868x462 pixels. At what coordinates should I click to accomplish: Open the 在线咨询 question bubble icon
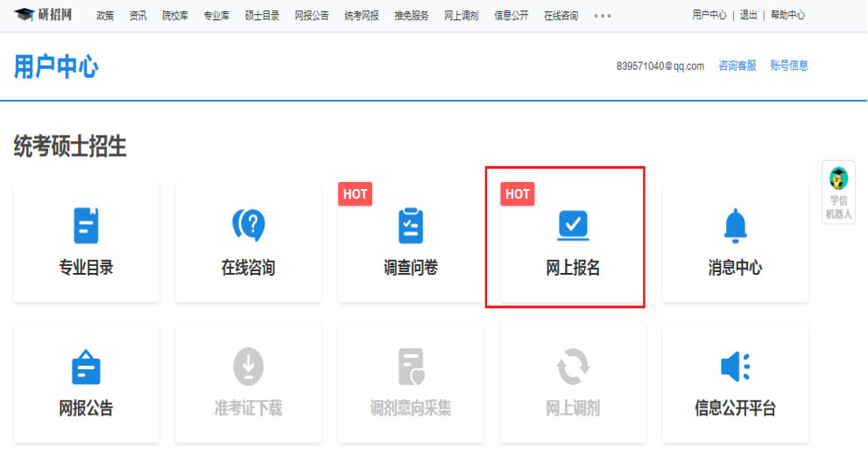click(248, 226)
